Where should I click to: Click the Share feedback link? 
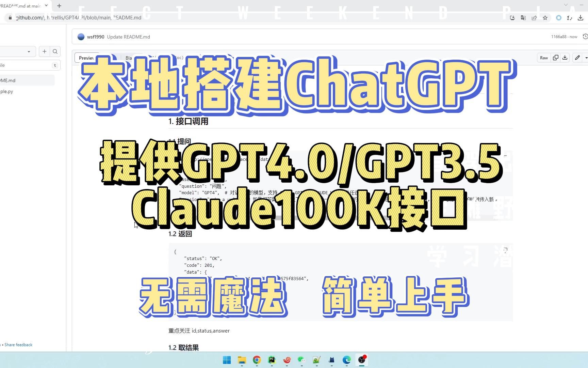tap(18, 345)
